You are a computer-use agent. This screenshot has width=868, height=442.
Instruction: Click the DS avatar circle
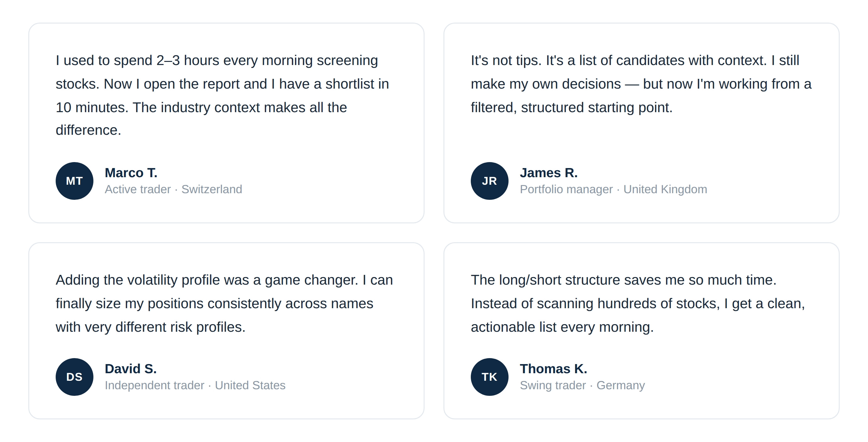[x=74, y=377]
